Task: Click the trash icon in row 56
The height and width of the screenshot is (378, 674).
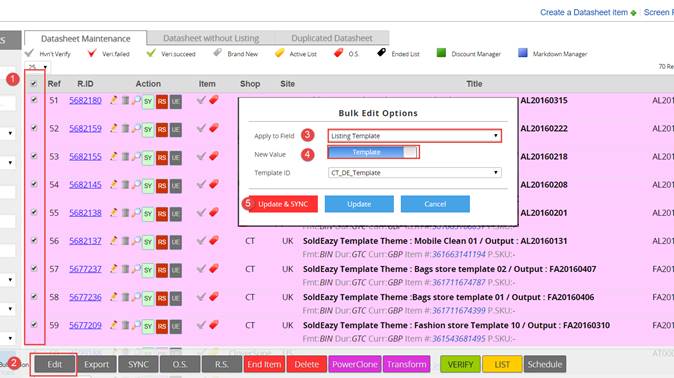Action: click(125, 241)
